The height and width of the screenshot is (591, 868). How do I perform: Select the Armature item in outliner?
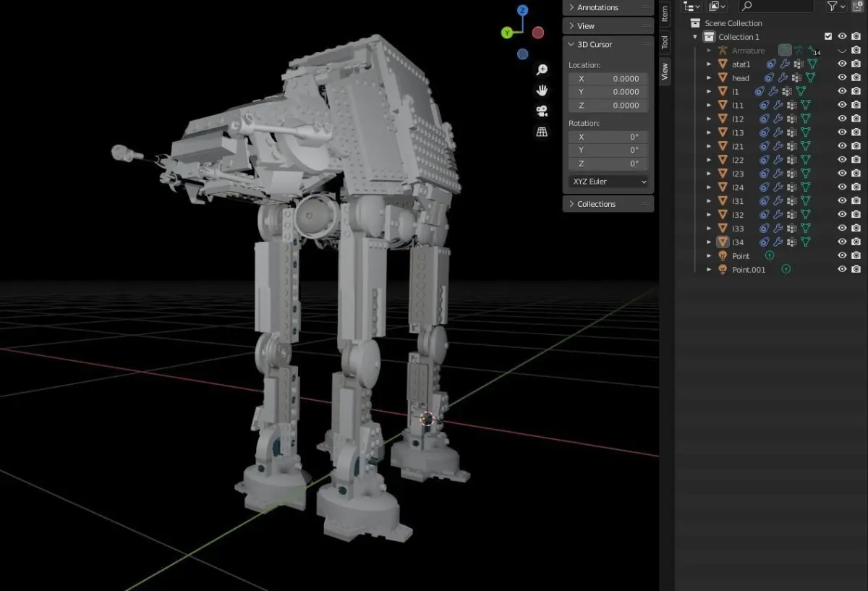click(x=748, y=51)
